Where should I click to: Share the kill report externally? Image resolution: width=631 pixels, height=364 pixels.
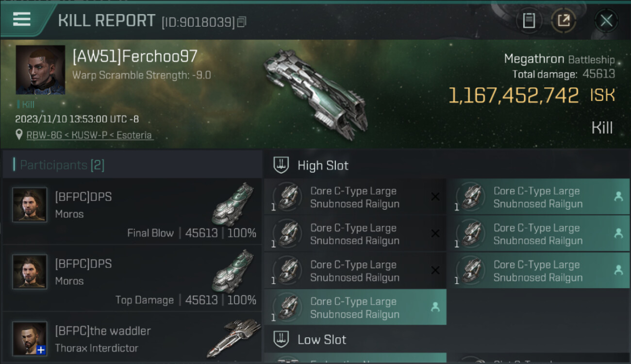tap(564, 21)
